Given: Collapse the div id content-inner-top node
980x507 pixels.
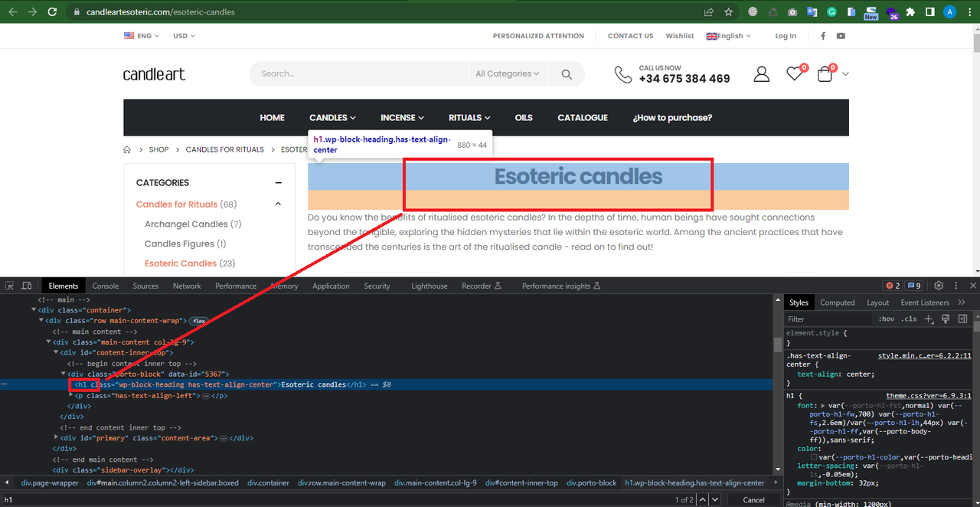Looking at the screenshot, I should click(56, 352).
